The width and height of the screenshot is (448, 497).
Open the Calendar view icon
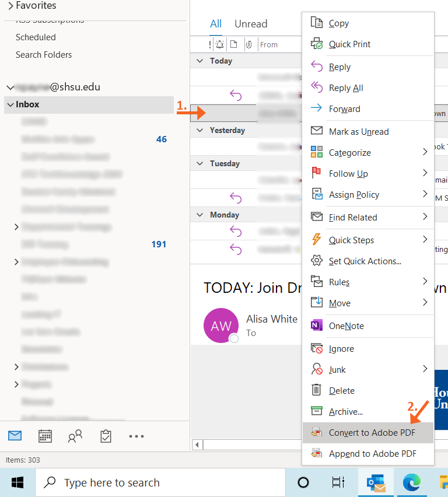45,436
